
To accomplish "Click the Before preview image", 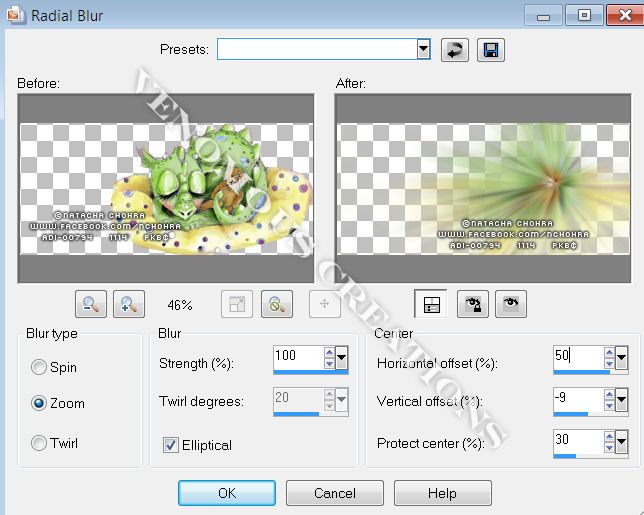I will pyautogui.click(x=166, y=189).
